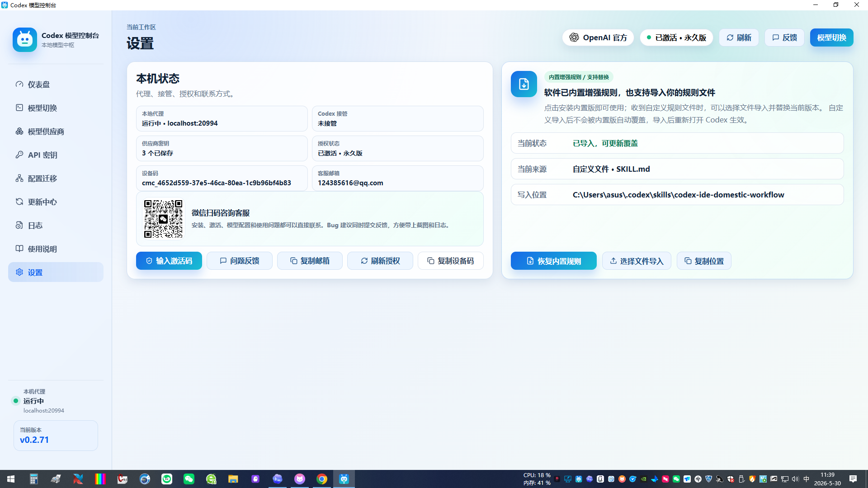Image resolution: width=868 pixels, height=488 pixels.
Task: Click the taskbar clock showing 11:39
Action: click(x=827, y=479)
